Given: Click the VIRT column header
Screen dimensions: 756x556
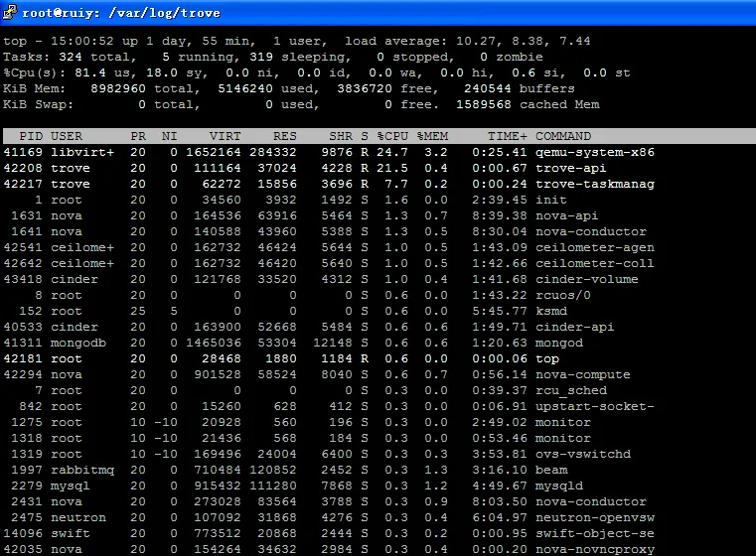Looking at the screenshot, I should [225, 136].
